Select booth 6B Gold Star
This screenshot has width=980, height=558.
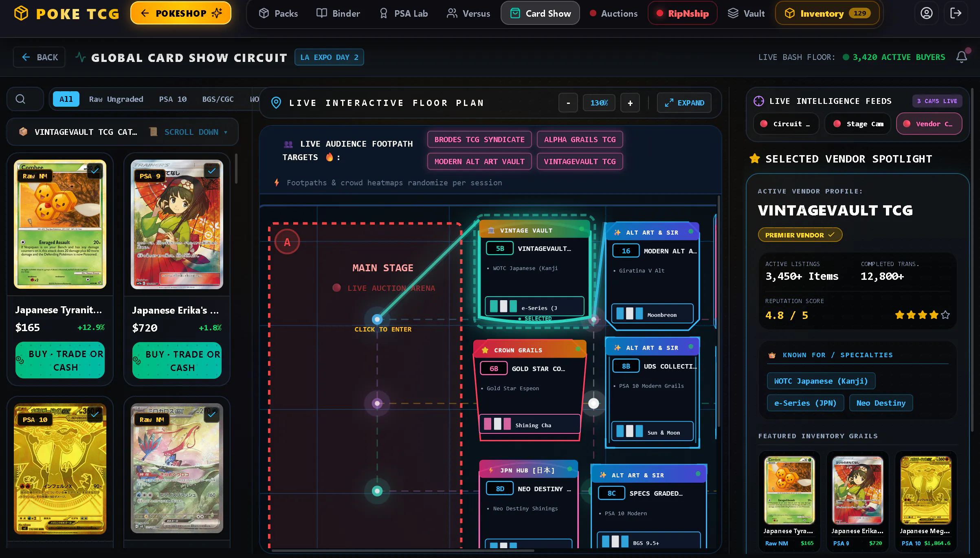point(530,390)
